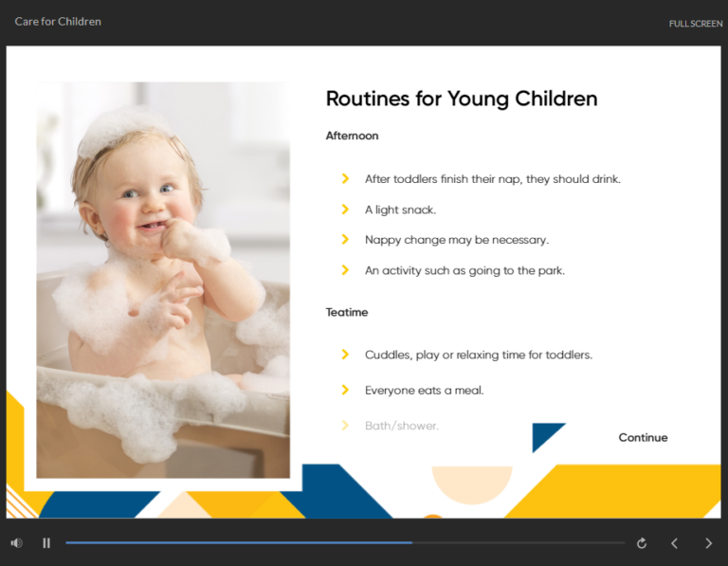Pause the slide playback

pyautogui.click(x=46, y=543)
